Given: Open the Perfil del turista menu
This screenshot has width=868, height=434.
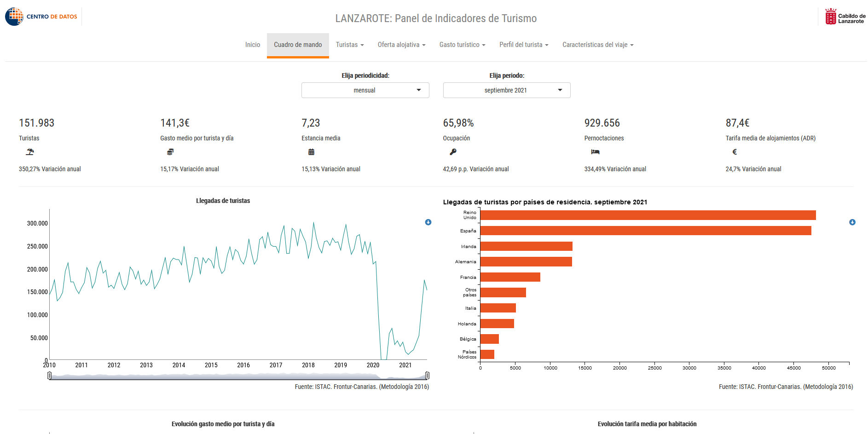Looking at the screenshot, I should pos(524,45).
